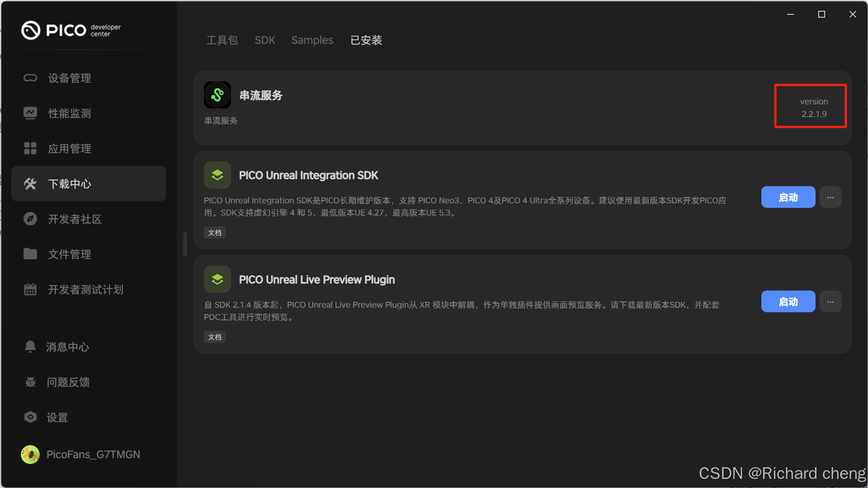868x488 pixels.
Task: Open 文件管理 folder icon
Action: coord(30,254)
